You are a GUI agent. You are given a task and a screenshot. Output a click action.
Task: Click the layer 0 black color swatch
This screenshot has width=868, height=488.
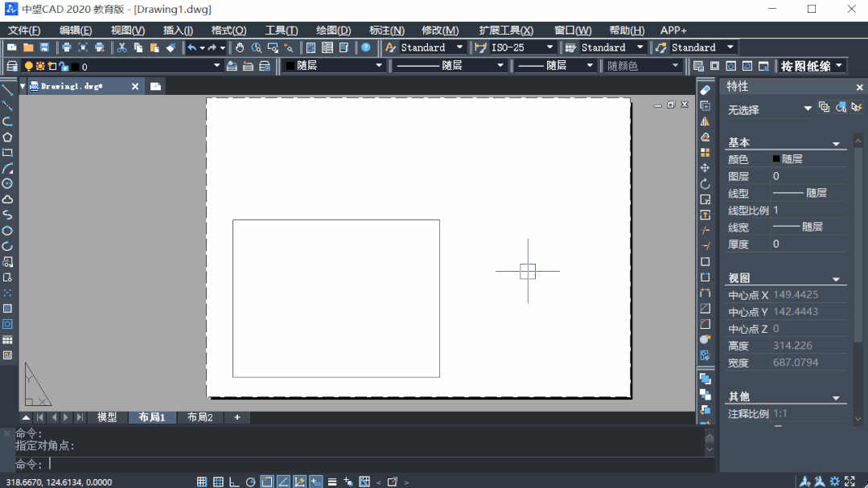tap(76, 67)
